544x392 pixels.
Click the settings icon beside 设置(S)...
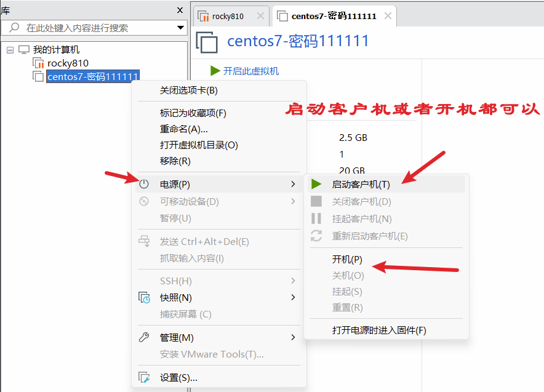145,377
